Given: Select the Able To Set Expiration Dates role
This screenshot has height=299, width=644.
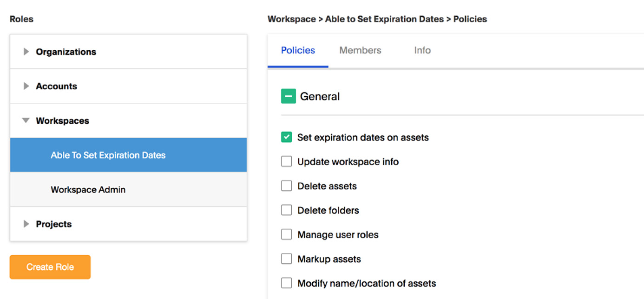Looking at the screenshot, I should click(108, 155).
